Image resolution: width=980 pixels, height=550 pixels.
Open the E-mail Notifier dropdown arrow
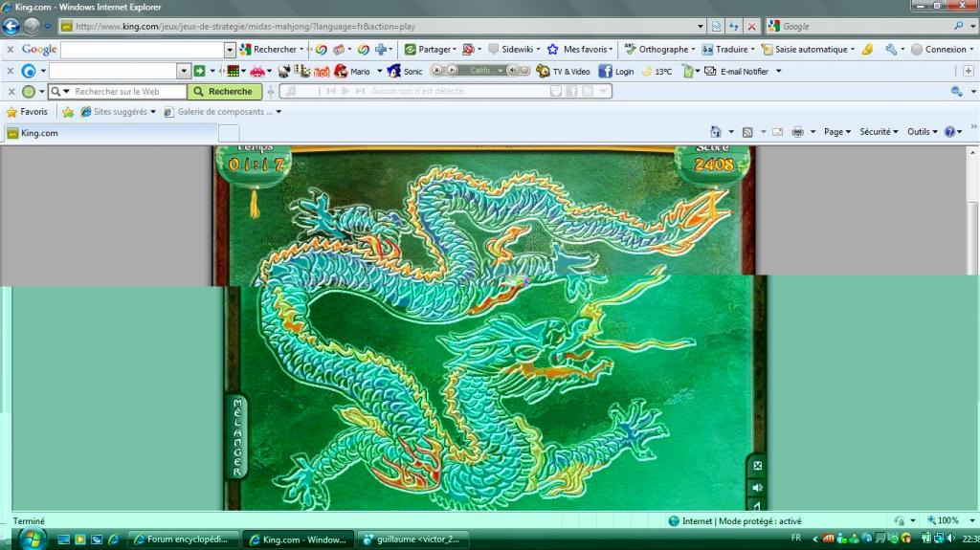(778, 71)
